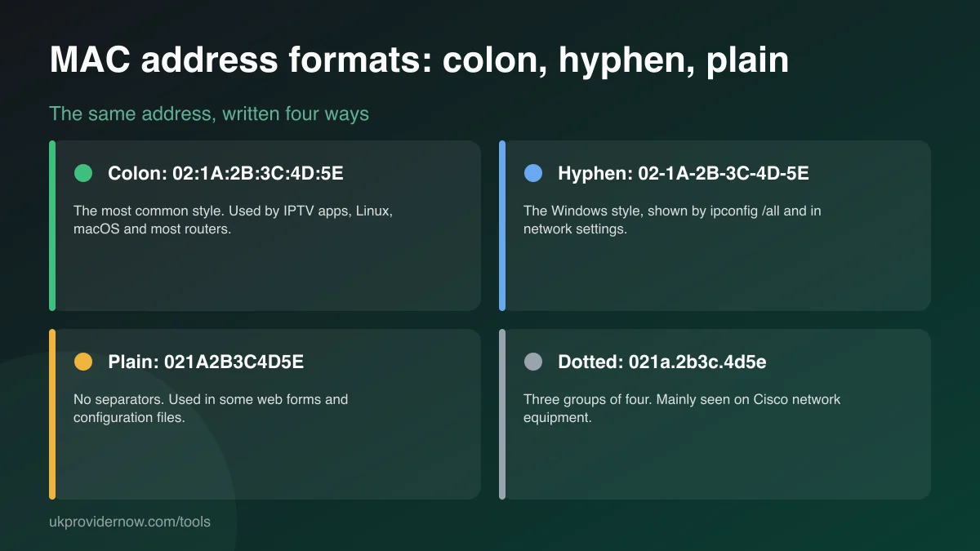Image resolution: width=980 pixels, height=551 pixels.
Task: Open the ukprovidernow.com/tools link
Action: coord(130,521)
